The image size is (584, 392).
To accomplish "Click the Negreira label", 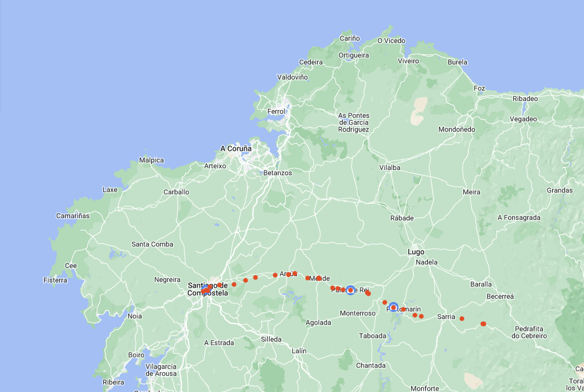I will [x=167, y=280].
